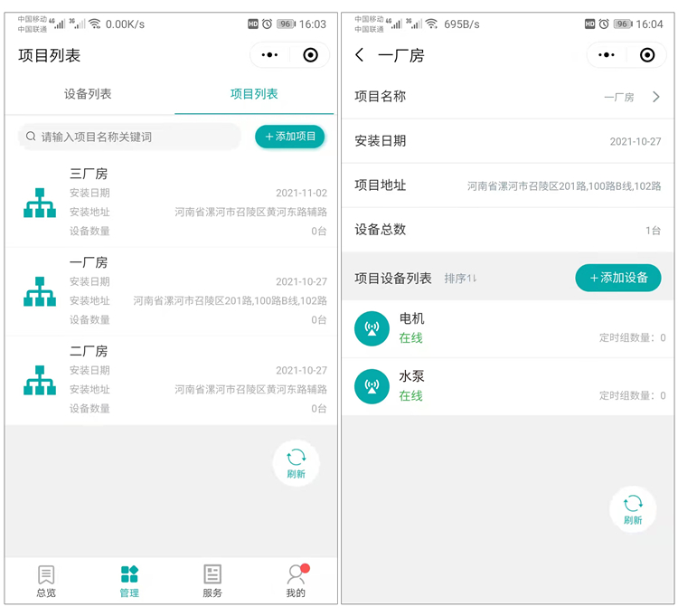
Task: Open the 二厂房 project entry
Action: click(x=172, y=380)
